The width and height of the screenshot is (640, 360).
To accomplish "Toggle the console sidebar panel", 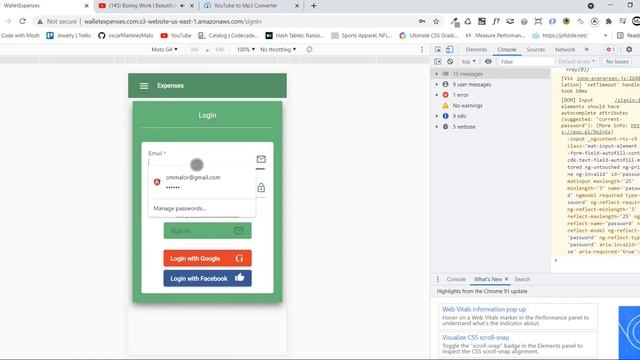I will pos(438,62).
